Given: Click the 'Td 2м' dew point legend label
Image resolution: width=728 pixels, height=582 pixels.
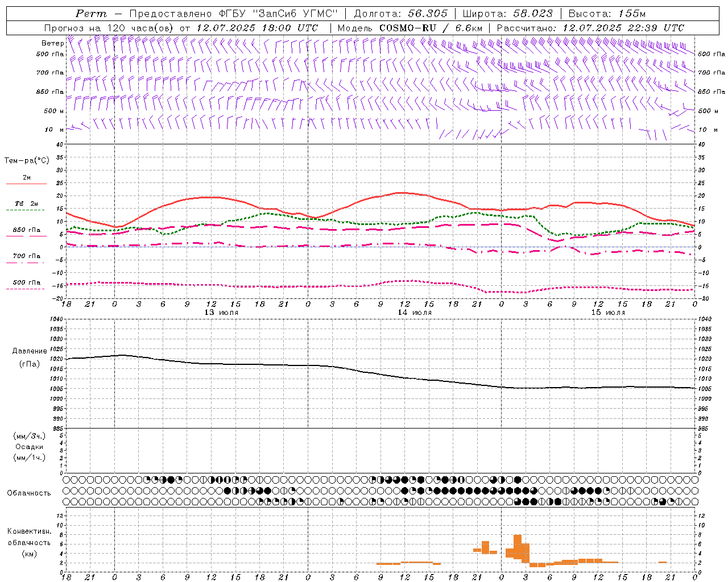Looking at the screenshot, I should [27, 203].
